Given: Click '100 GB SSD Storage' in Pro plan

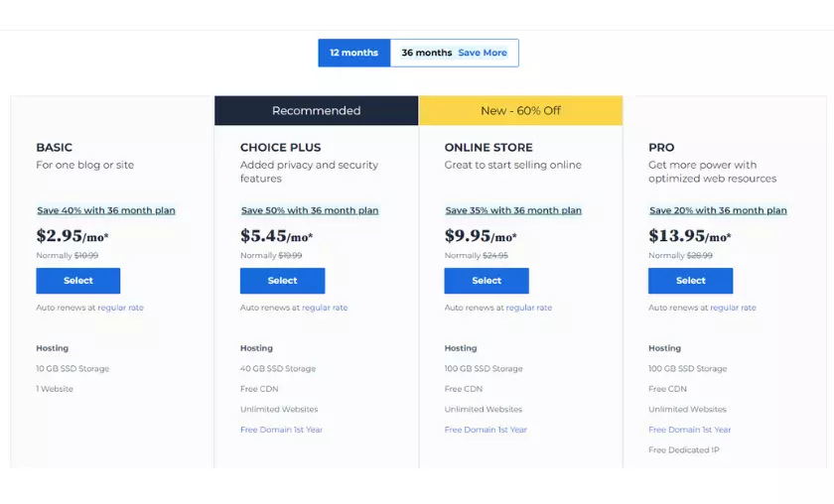Looking at the screenshot, I should click(687, 368).
